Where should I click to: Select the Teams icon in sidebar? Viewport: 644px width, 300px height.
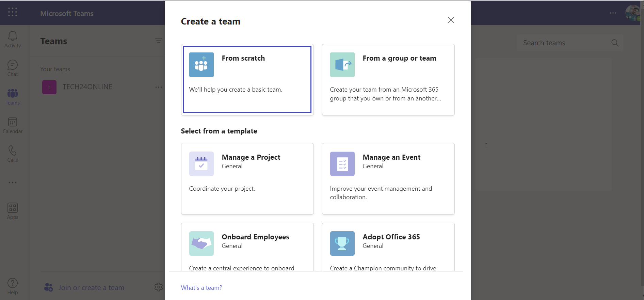click(13, 97)
